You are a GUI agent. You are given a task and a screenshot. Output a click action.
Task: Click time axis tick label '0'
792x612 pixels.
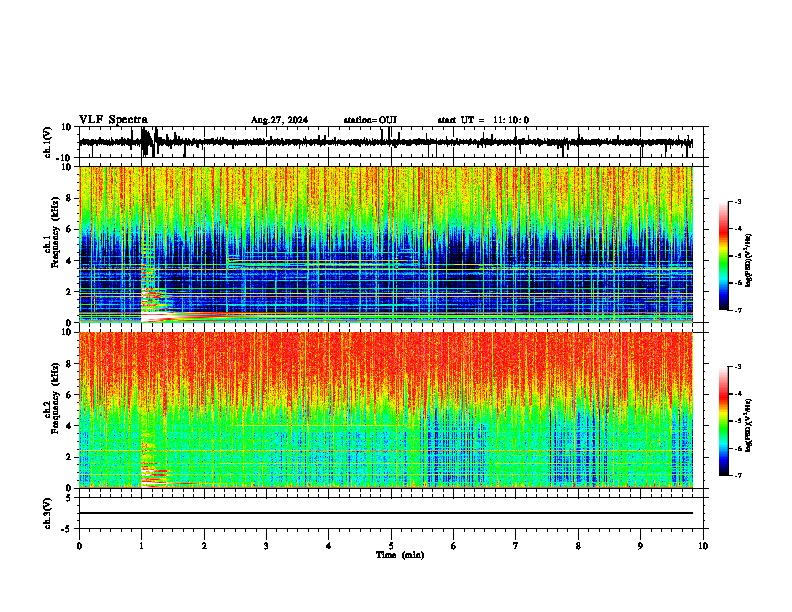click(x=79, y=546)
